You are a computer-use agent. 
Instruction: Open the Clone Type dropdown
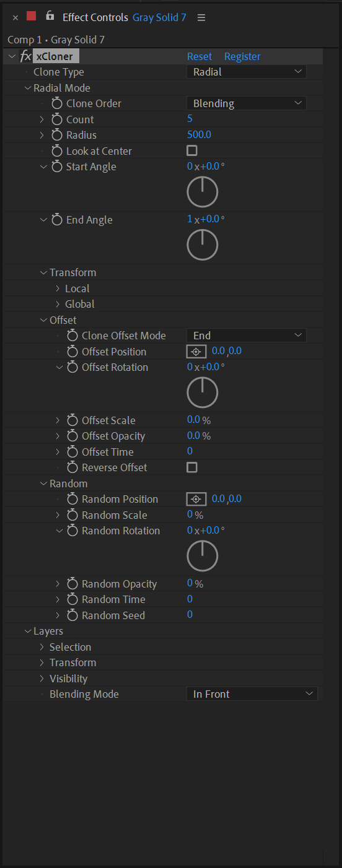click(x=247, y=72)
